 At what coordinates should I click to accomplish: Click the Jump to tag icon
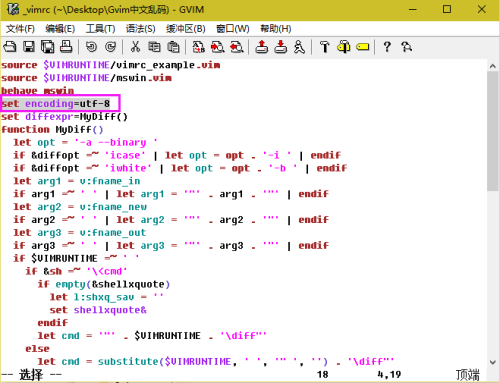pyautogui.click(x=363, y=47)
